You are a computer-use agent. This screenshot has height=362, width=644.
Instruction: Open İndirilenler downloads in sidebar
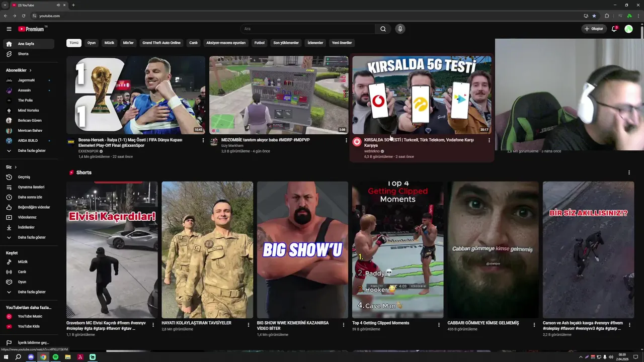click(x=28, y=227)
